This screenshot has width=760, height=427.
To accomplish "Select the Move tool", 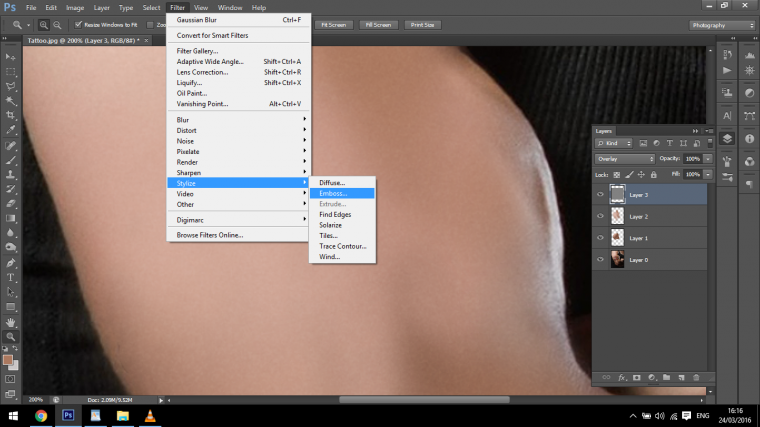I will click(10, 57).
